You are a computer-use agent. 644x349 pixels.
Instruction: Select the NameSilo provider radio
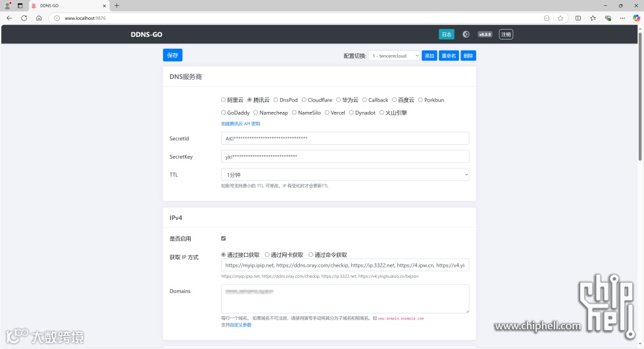click(x=294, y=113)
